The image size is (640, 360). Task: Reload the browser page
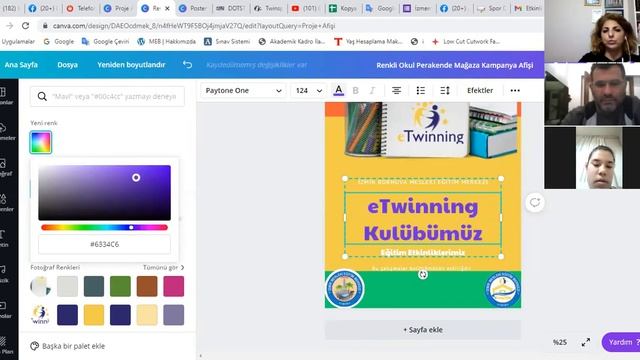pyautogui.click(x=25, y=26)
